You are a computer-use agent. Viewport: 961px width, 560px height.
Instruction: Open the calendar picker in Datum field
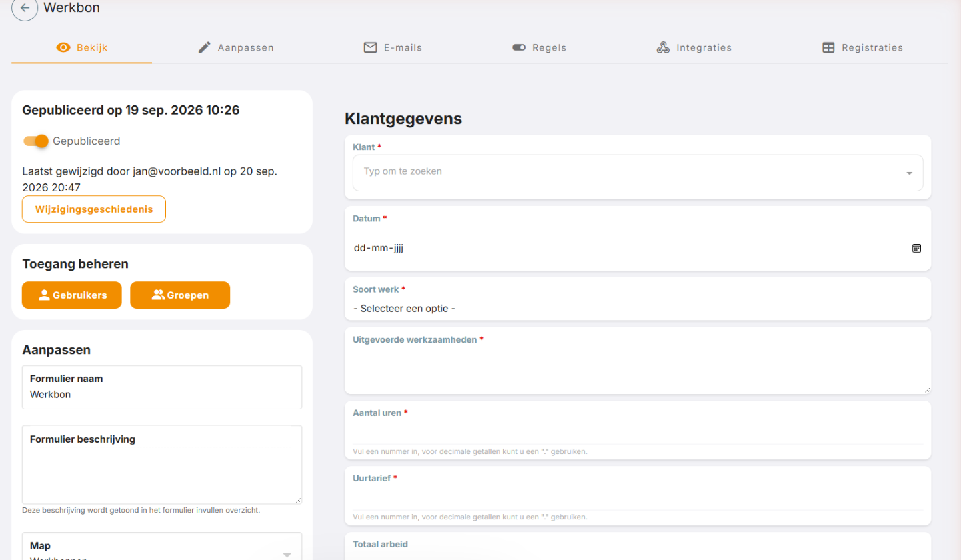coord(916,248)
